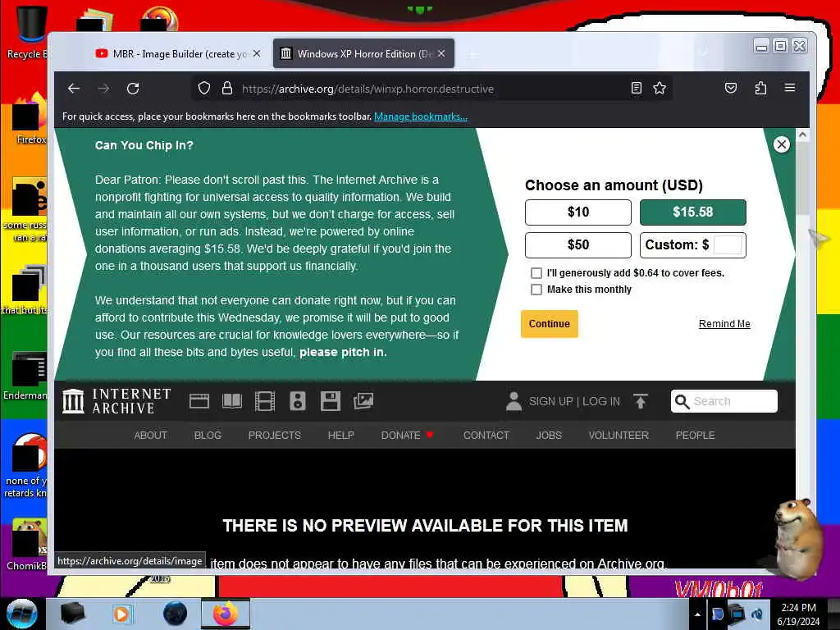840x630 pixels.
Task: Close the MBR Image Builder tab
Action: [257, 53]
